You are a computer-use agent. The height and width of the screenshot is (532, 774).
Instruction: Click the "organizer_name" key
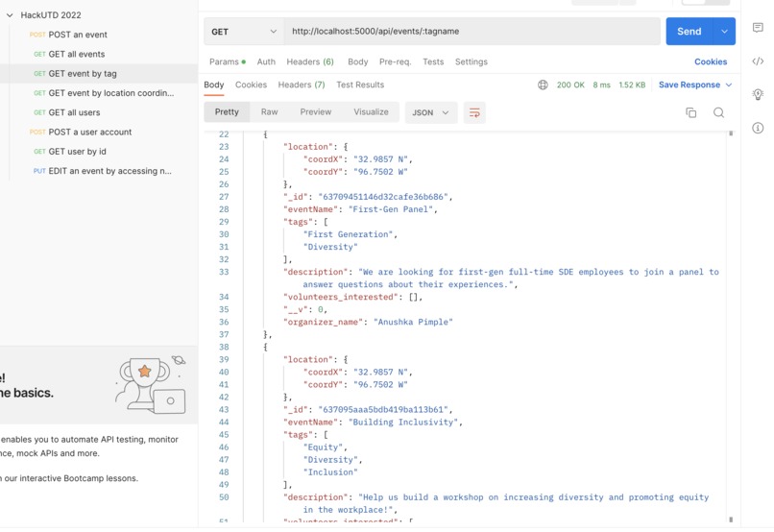pyautogui.click(x=323, y=322)
